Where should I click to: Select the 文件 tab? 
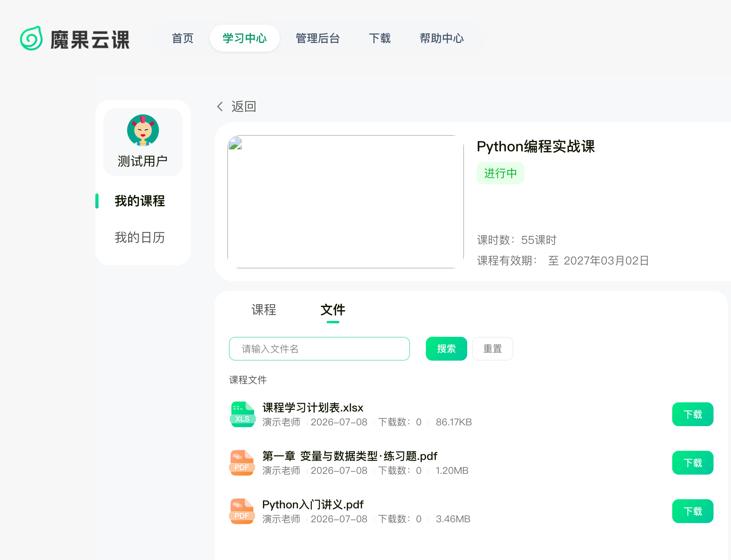coord(333,310)
